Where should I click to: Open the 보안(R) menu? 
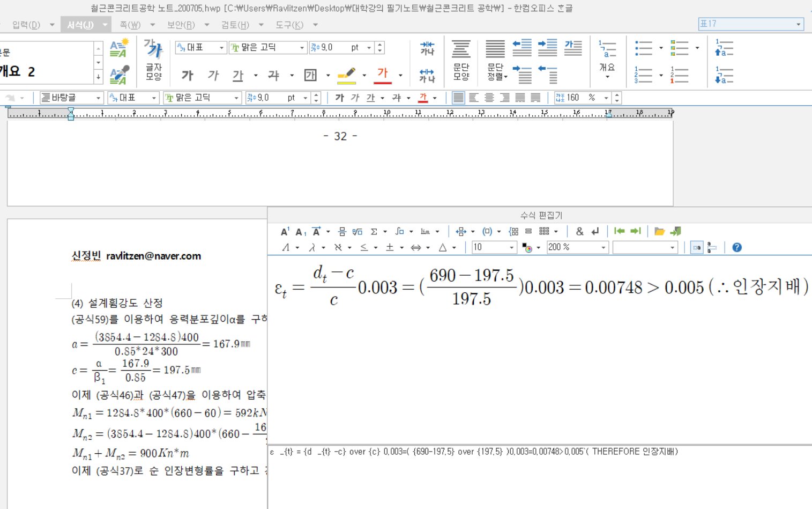tap(181, 25)
